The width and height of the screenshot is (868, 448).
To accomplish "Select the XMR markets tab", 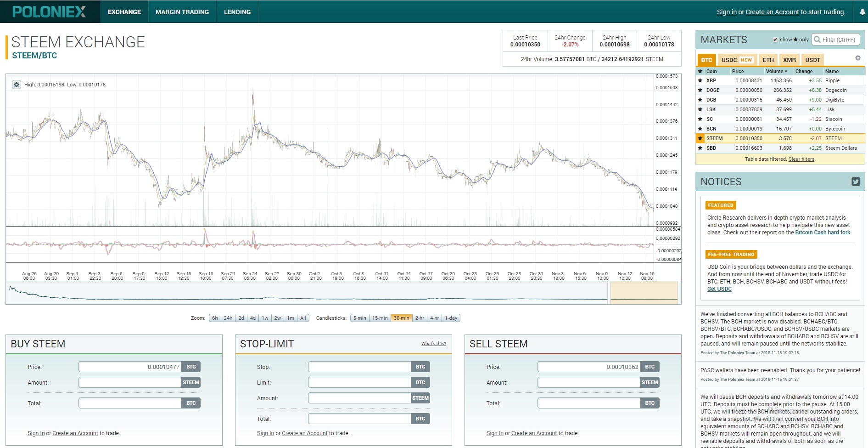I will (789, 60).
